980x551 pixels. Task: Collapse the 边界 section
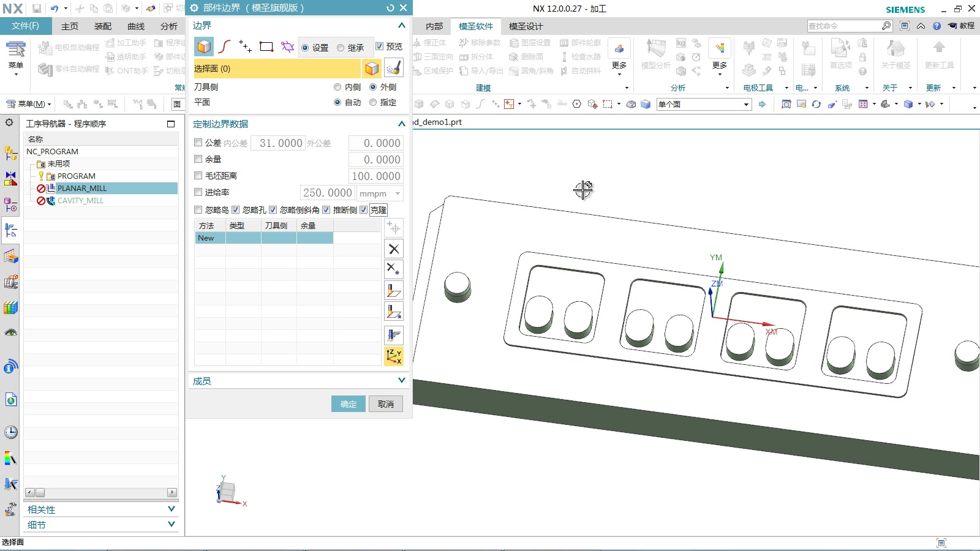pos(402,25)
